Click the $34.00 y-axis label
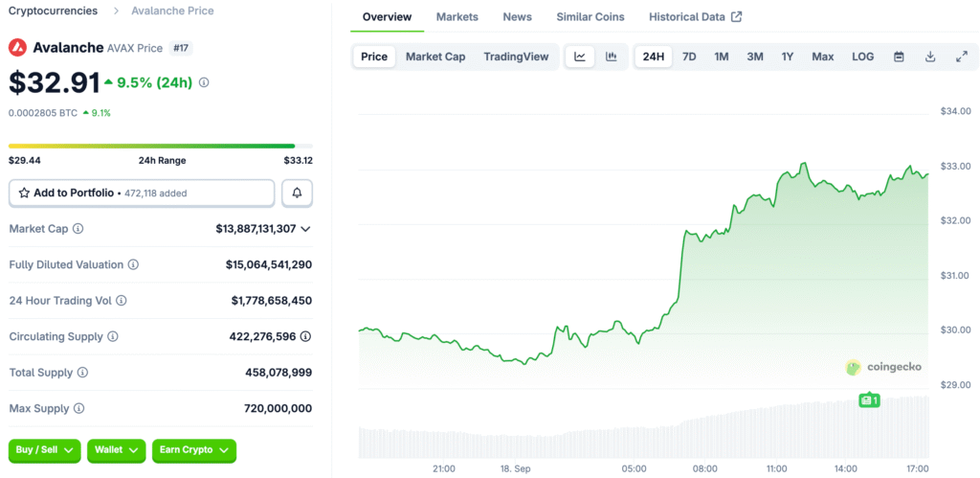Viewport: 980px width, 478px height. (956, 111)
